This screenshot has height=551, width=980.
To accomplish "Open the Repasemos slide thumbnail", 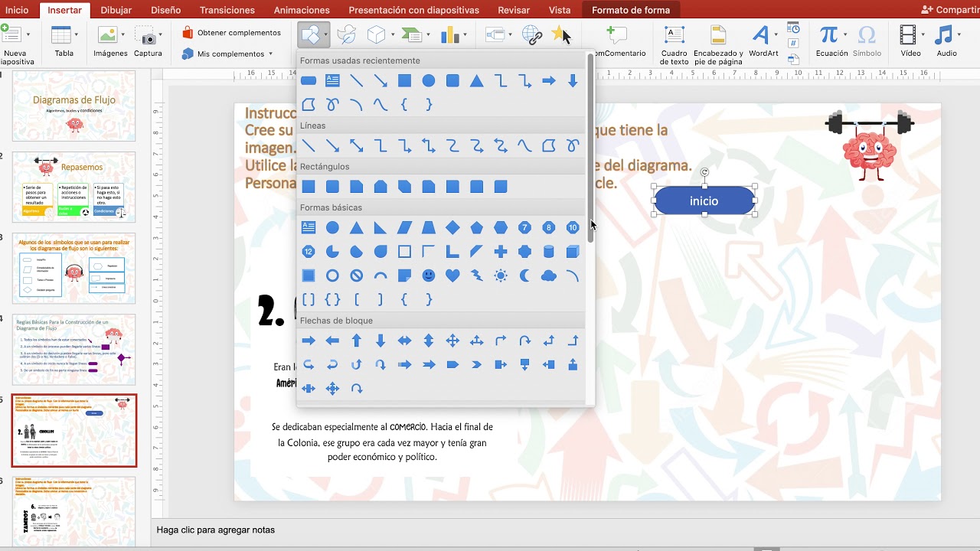I will (73, 187).
